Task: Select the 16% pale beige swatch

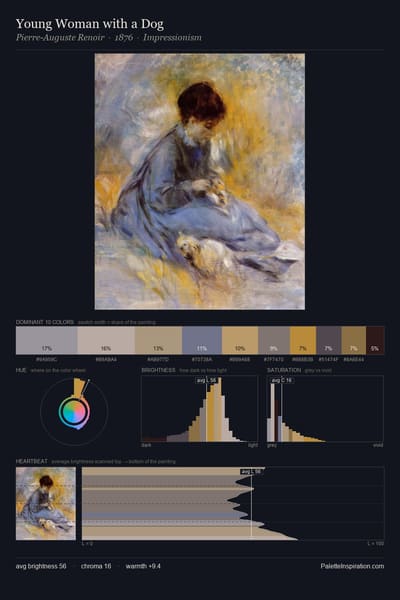Action: click(x=106, y=340)
